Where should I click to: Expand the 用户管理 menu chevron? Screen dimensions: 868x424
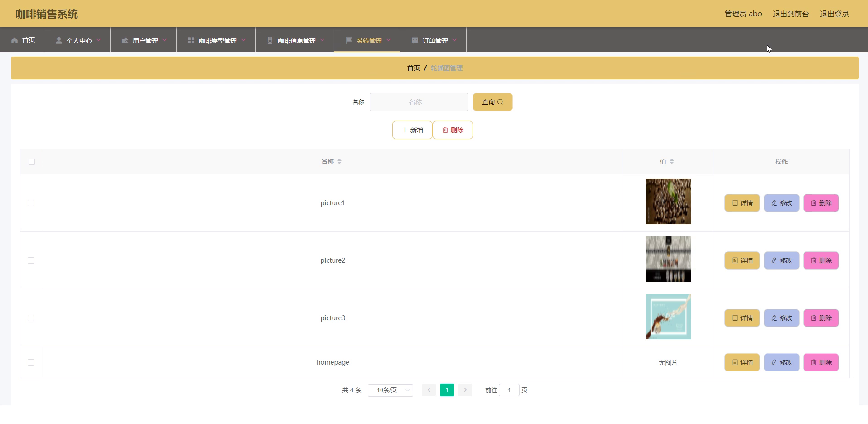pos(164,40)
